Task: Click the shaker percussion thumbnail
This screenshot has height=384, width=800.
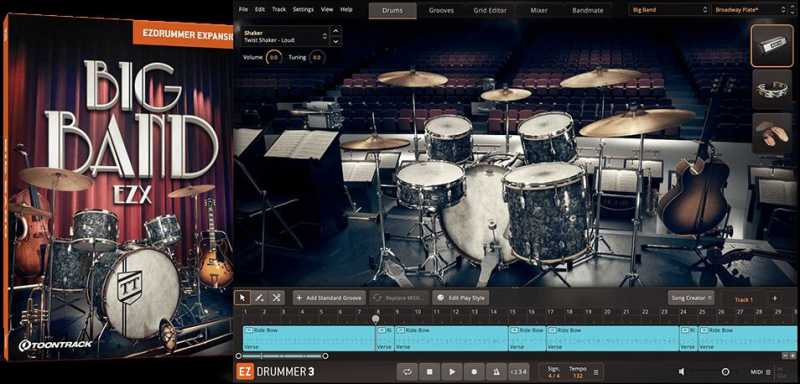Action: click(x=771, y=45)
